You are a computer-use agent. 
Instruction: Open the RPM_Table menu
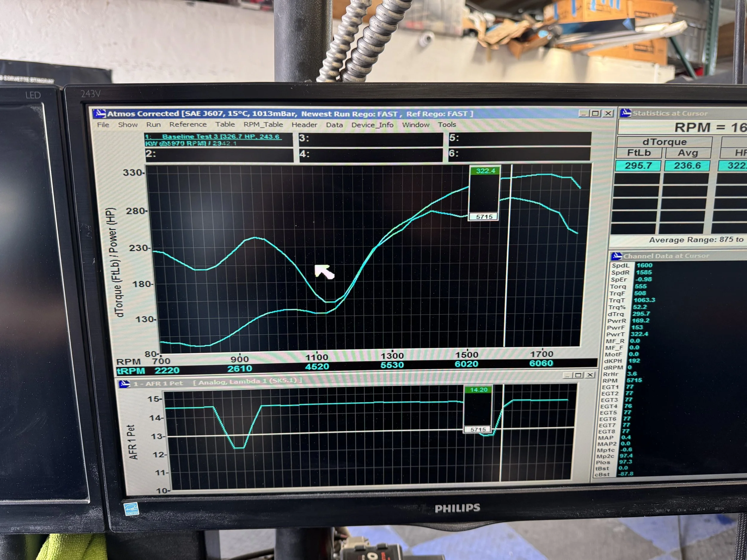(263, 125)
